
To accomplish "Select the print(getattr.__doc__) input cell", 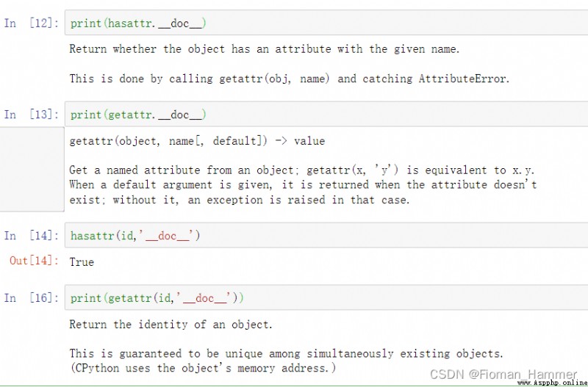I will click(326, 115).
